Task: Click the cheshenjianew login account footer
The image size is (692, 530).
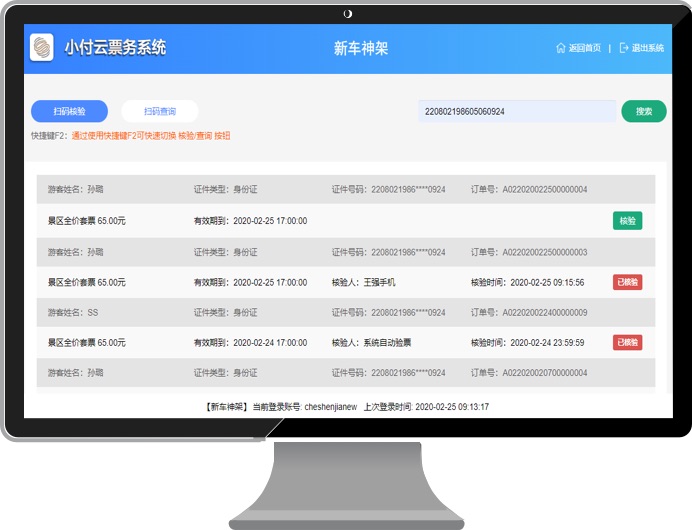Action: [344, 408]
